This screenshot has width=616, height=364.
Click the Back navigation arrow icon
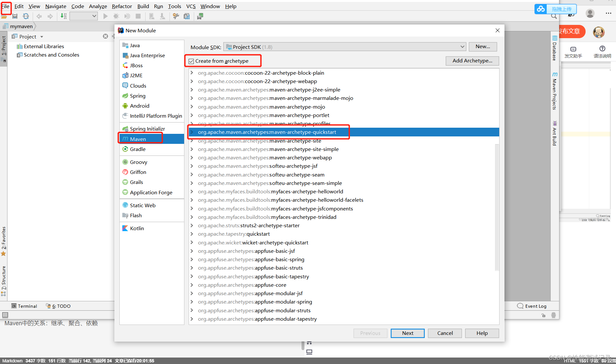tap(39, 16)
